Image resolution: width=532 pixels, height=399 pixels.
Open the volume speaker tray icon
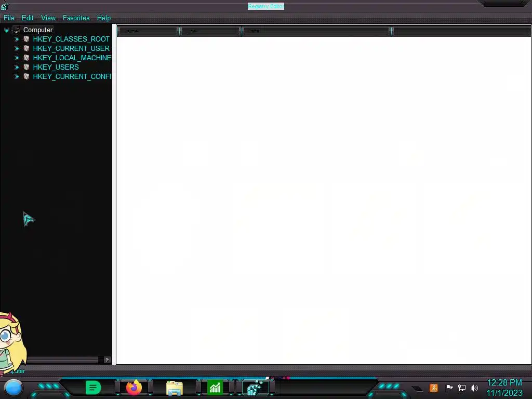click(474, 388)
